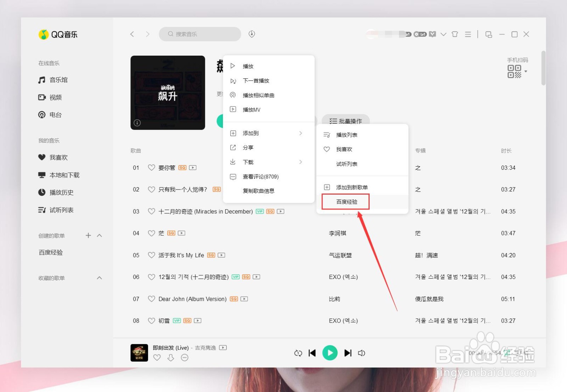Open 试听列表 in the sidebar

(56, 210)
